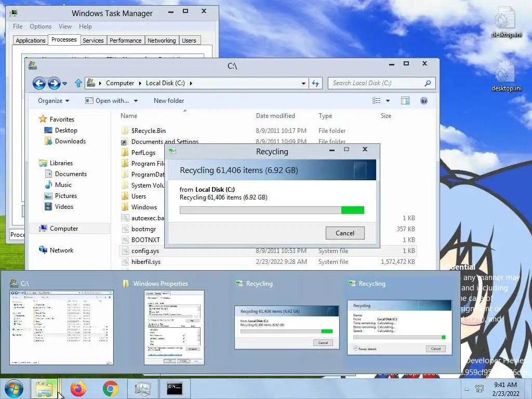Click Open with... button
The width and height of the screenshot is (532, 399).
coord(107,101)
